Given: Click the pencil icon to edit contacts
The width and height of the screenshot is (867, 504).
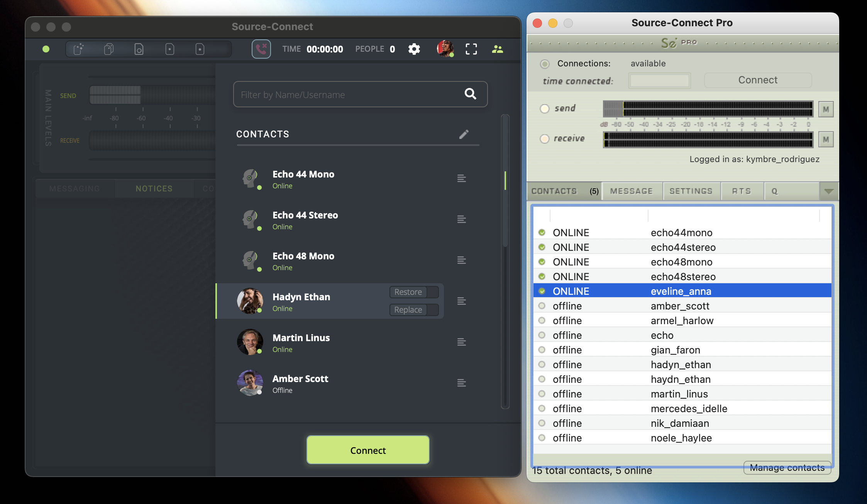Looking at the screenshot, I should click(x=464, y=134).
